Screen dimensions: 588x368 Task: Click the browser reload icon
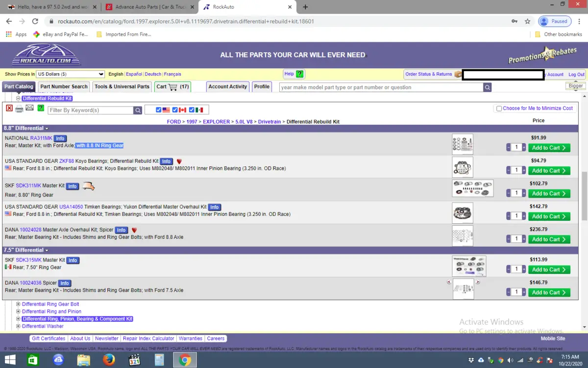35,21
